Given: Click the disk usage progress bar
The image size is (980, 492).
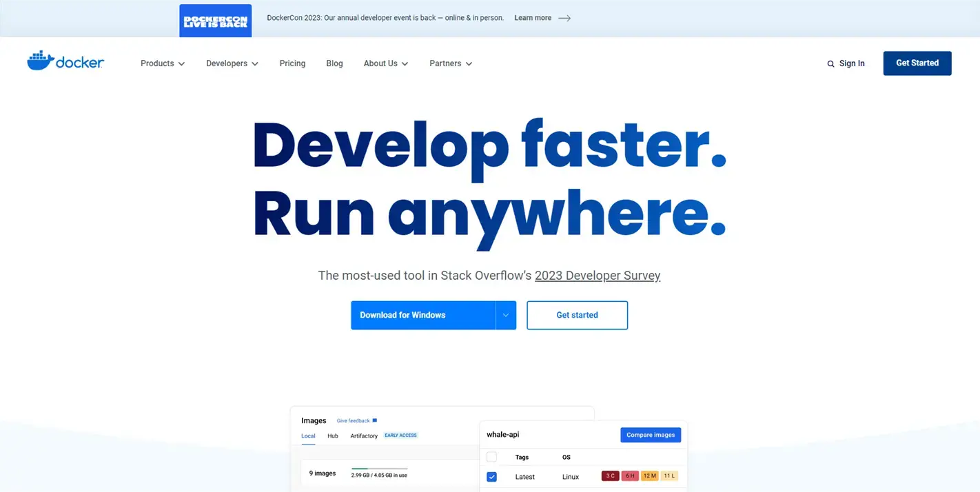Looking at the screenshot, I should point(379,469).
